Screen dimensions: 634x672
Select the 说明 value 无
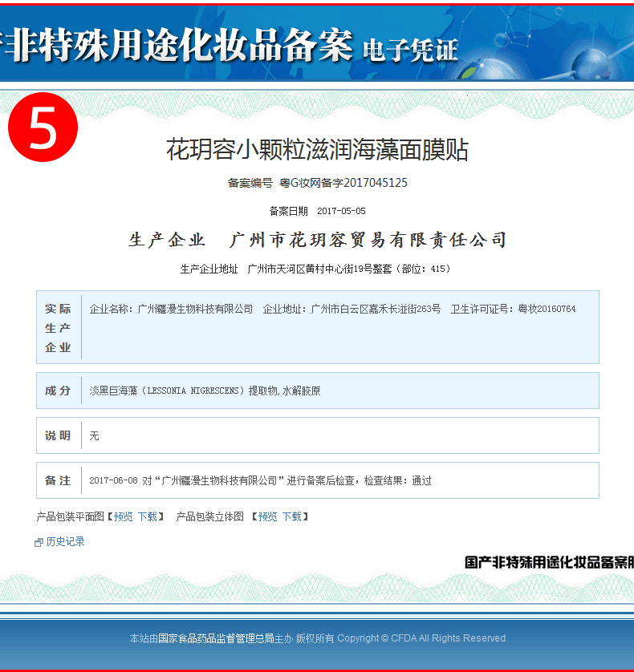click(94, 436)
